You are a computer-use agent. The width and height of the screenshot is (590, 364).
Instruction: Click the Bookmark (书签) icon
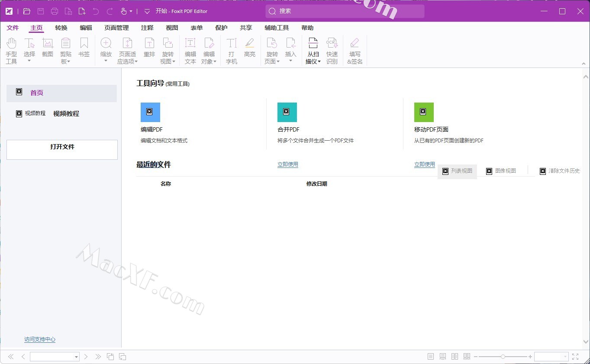tap(84, 43)
